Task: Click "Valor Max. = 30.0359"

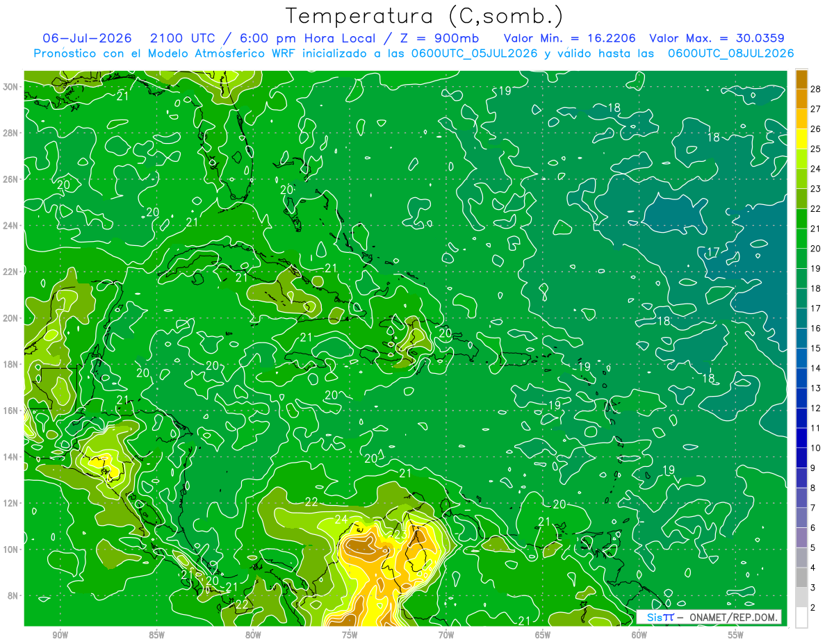Action: click(717, 38)
